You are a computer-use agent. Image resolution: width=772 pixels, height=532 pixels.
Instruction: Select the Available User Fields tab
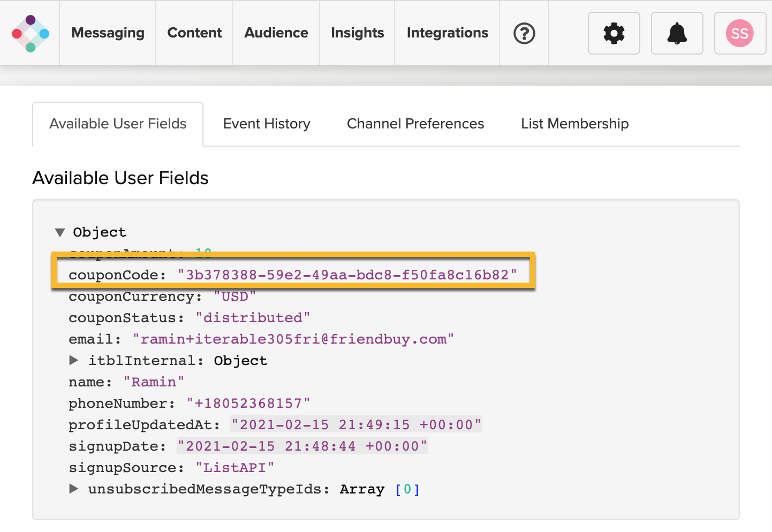118,124
